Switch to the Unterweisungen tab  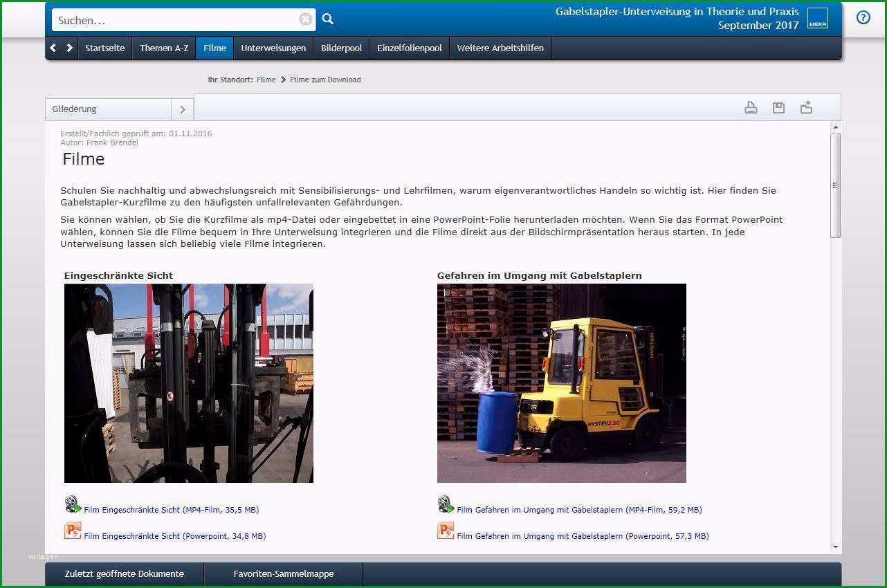273,48
